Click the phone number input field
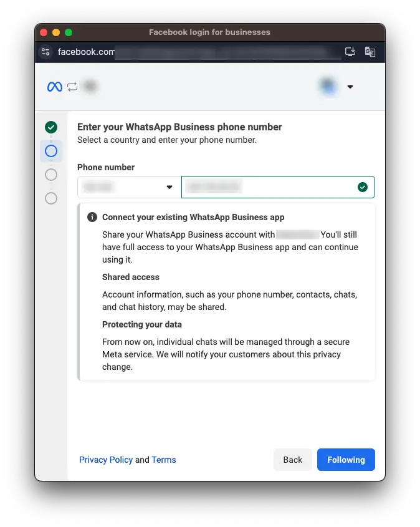The height and width of the screenshot is (527, 420). [x=268, y=187]
